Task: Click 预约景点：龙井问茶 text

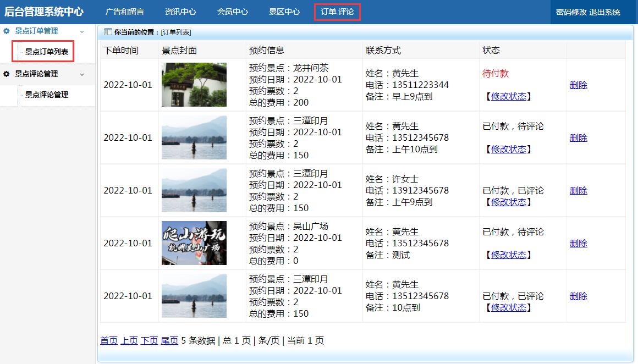Action: point(289,68)
